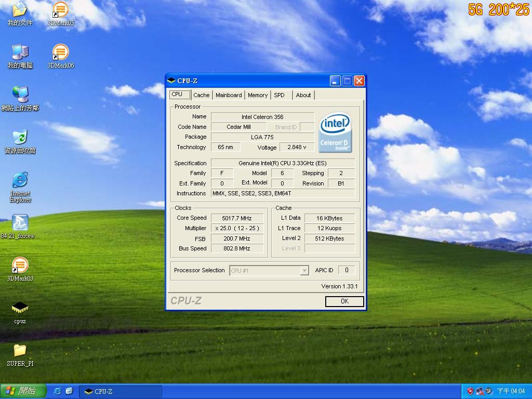The image size is (532, 399).
Task: Click the Revision value B1
Action: 341,183
